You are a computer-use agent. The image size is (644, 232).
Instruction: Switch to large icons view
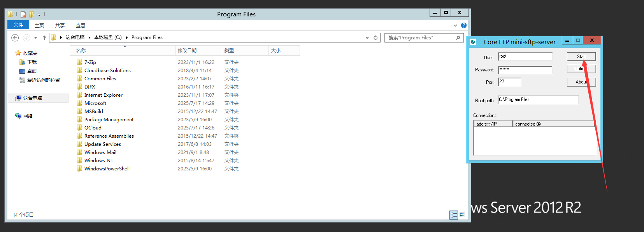point(462,215)
